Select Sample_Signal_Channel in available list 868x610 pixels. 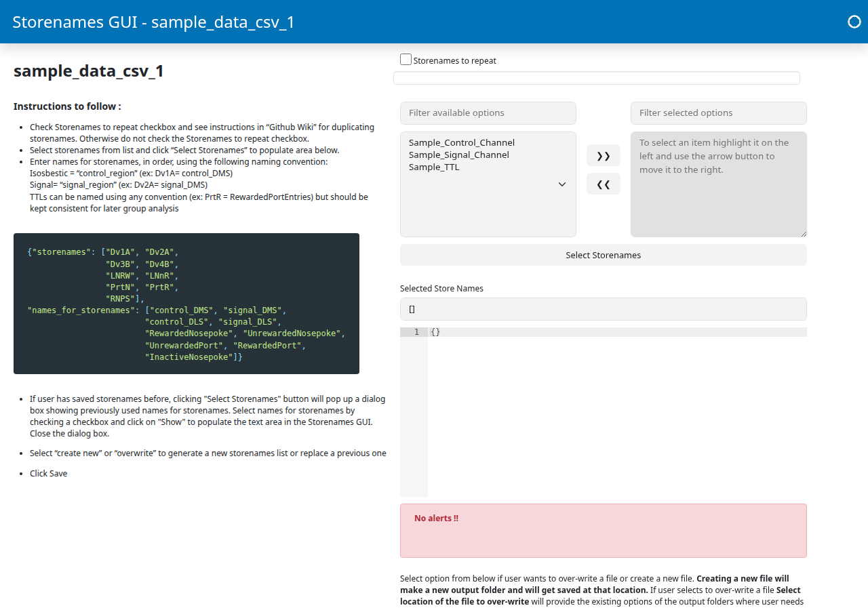pyautogui.click(x=459, y=155)
